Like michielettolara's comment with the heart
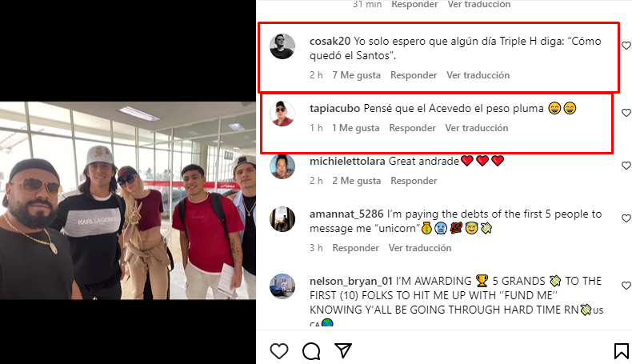This screenshot has height=364, width=632. coord(626,166)
